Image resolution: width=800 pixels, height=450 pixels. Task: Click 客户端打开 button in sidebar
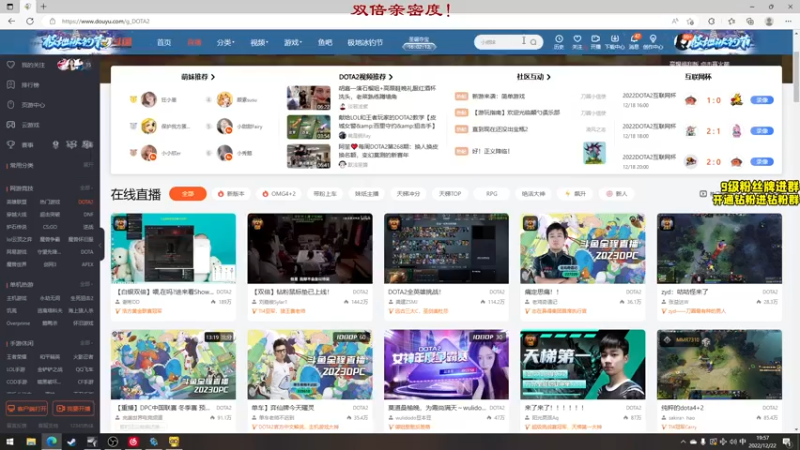(x=27, y=409)
